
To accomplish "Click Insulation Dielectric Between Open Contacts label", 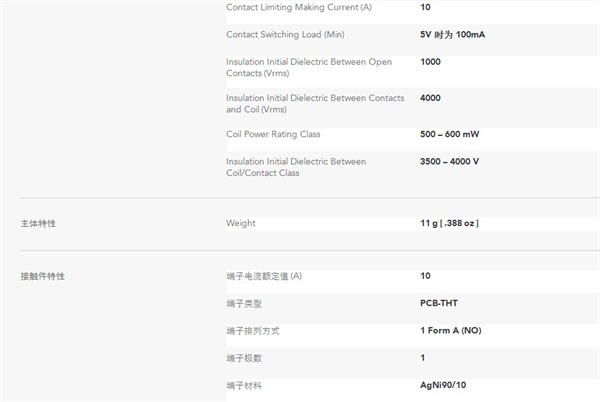I will click(x=308, y=67).
